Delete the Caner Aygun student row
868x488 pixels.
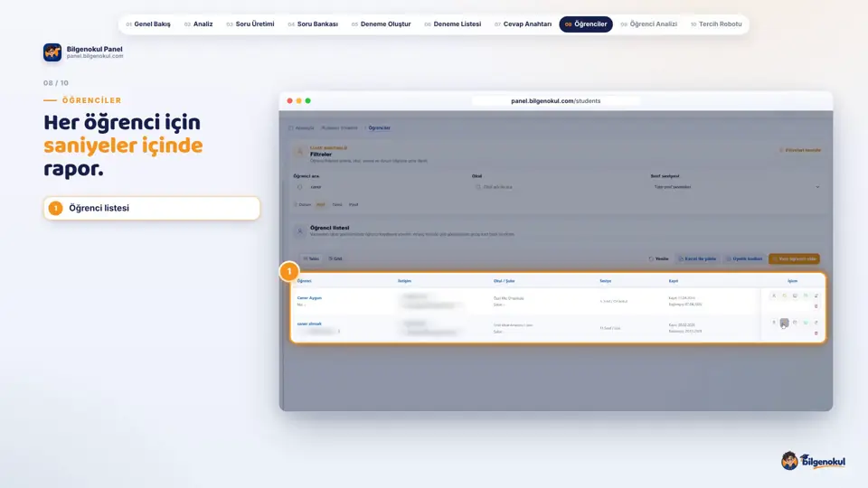click(x=816, y=306)
